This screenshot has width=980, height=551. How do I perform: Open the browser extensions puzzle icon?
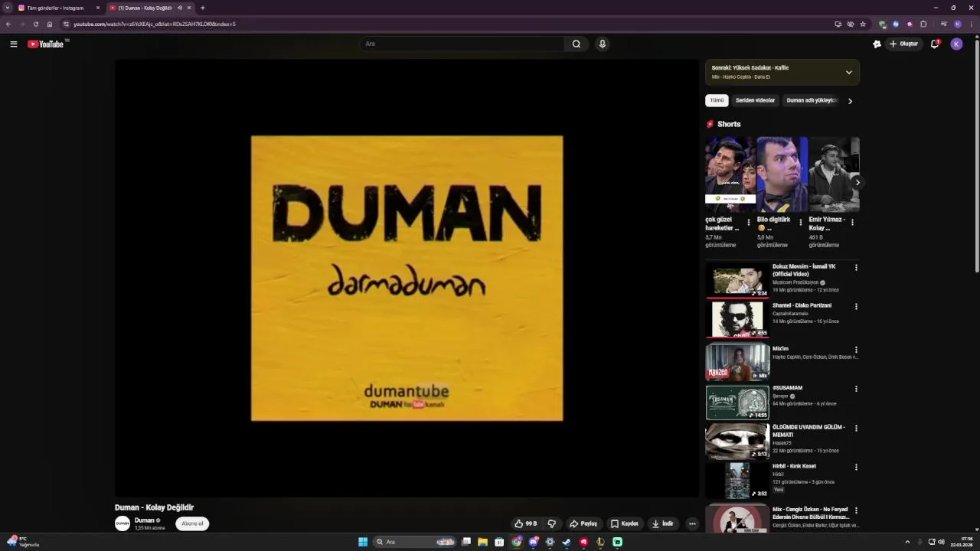tap(923, 24)
